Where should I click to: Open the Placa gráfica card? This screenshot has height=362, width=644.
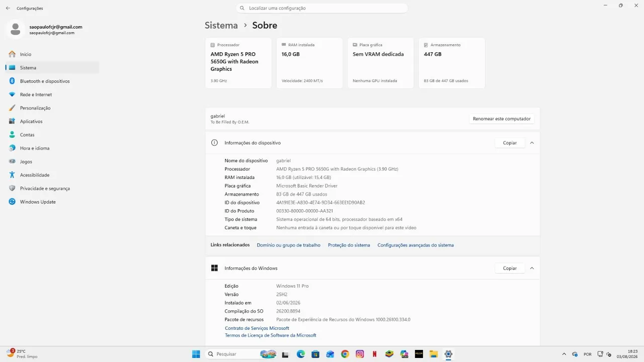click(380, 63)
